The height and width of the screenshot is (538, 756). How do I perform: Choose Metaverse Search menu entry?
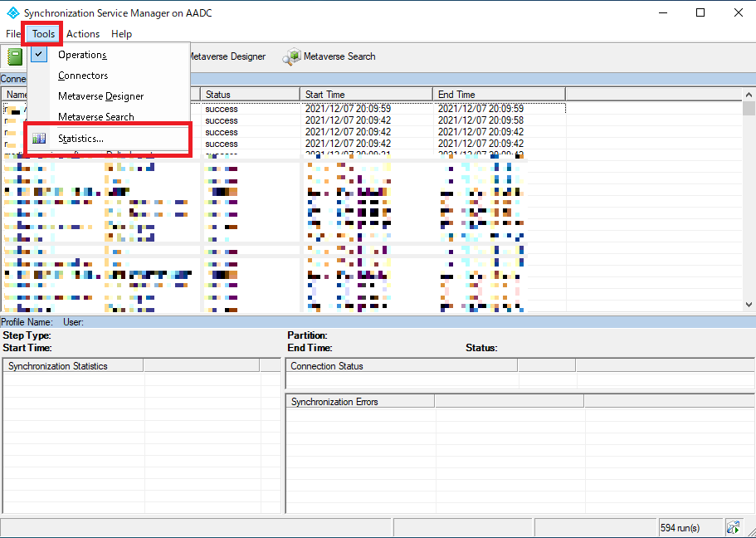pos(108,117)
